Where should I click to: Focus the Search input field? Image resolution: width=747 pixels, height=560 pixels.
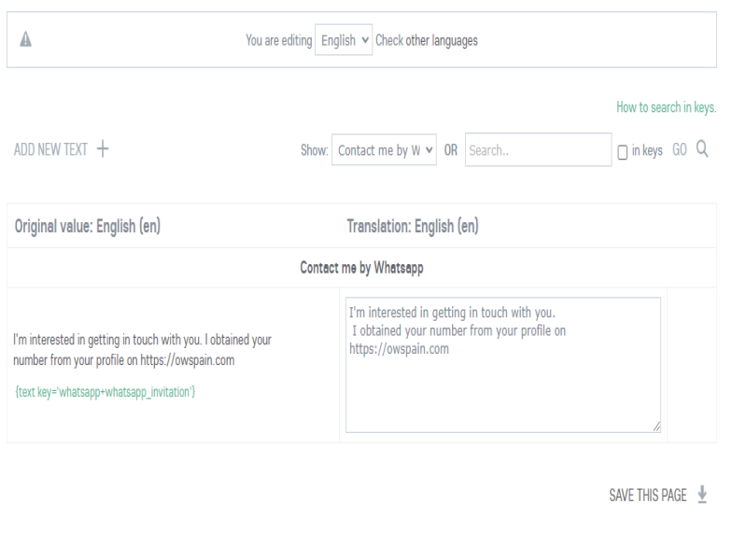click(538, 149)
